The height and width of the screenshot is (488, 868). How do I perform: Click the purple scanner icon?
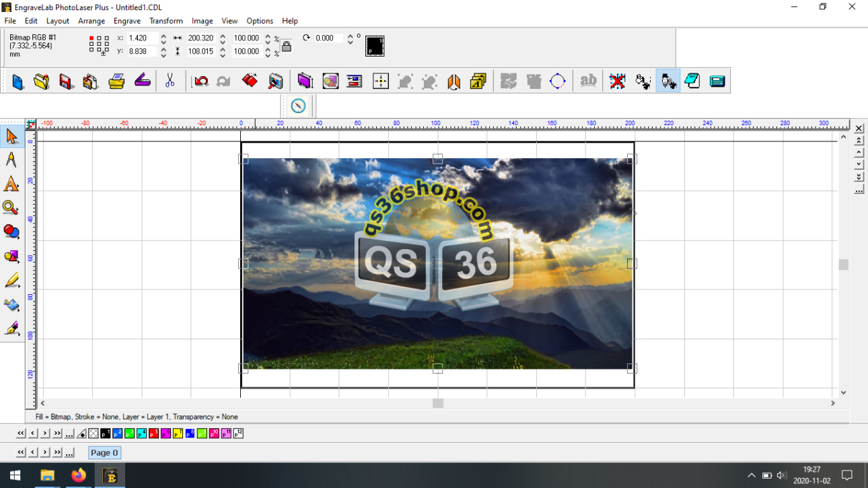click(142, 81)
